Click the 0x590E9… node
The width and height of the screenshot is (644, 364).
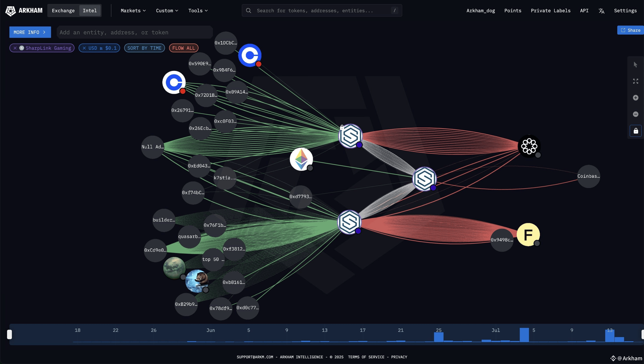pyautogui.click(x=200, y=64)
